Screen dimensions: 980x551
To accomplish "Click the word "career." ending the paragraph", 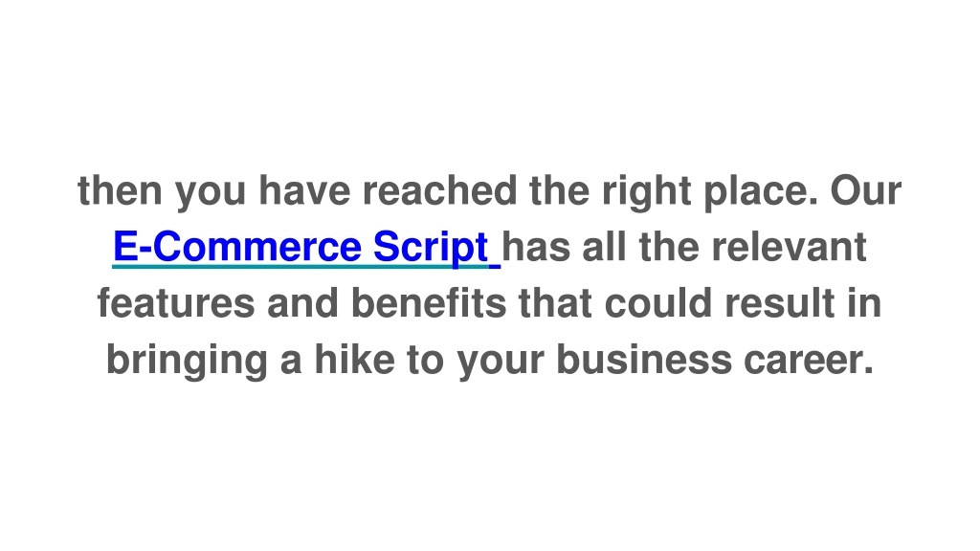I will 809,360.
